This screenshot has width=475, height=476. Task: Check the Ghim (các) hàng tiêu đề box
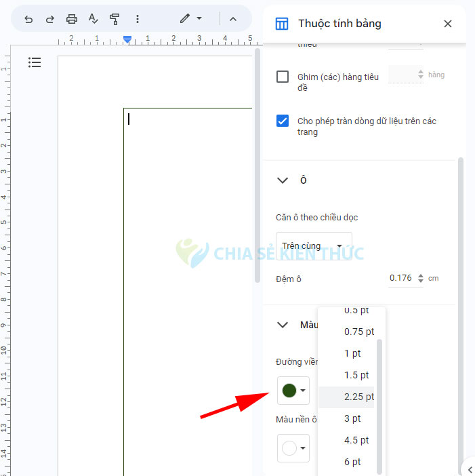[x=283, y=77]
